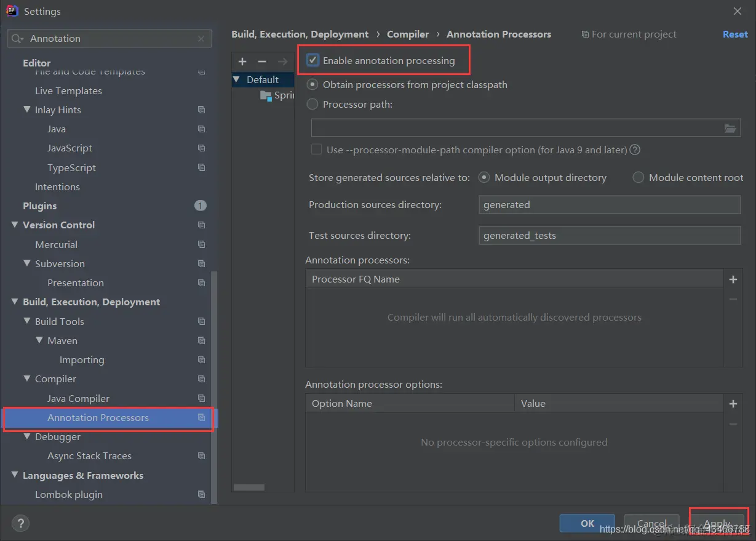Click the add profile plus icon

(x=242, y=62)
